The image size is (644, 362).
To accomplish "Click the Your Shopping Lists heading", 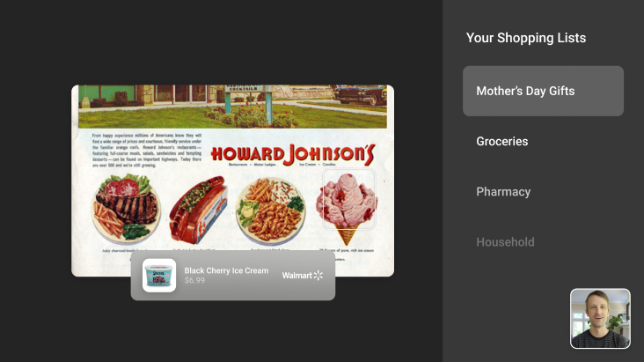I will pyautogui.click(x=526, y=38).
